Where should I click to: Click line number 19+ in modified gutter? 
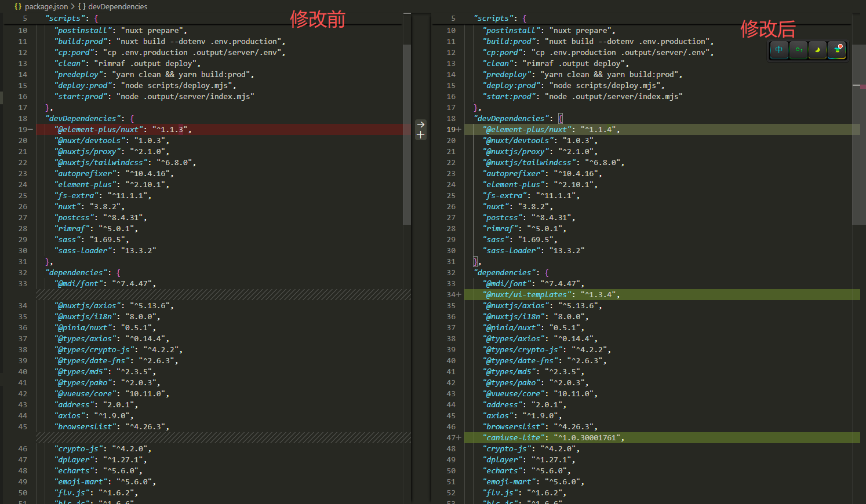click(x=454, y=130)
